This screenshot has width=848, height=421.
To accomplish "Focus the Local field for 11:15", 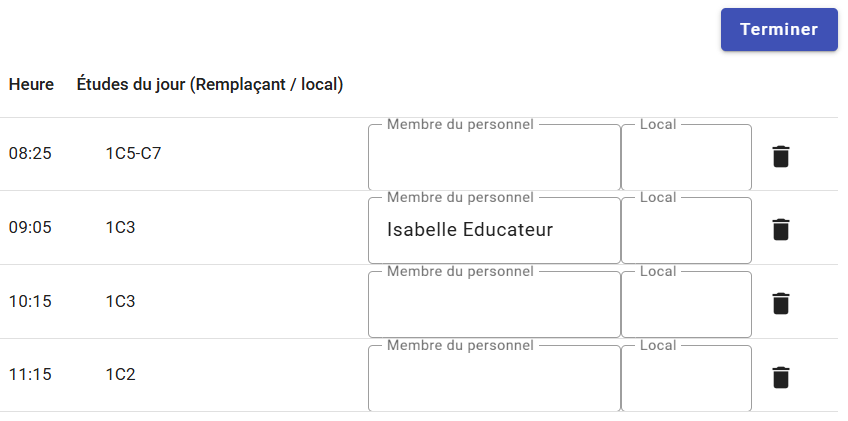I will [x=686, y=379].
